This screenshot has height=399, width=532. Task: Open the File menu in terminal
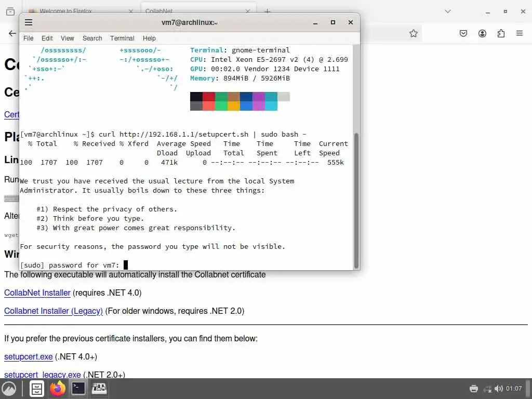tap(28, 38)
